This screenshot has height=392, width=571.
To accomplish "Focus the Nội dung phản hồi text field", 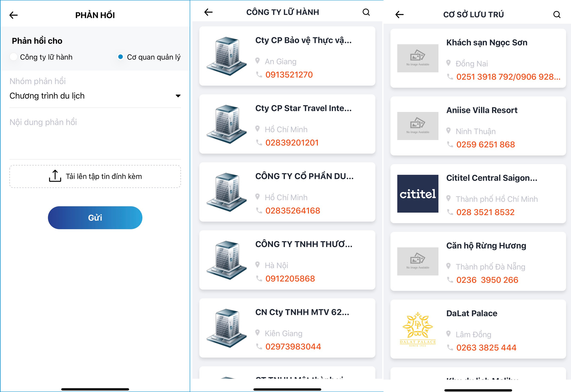I will point(95,138).
